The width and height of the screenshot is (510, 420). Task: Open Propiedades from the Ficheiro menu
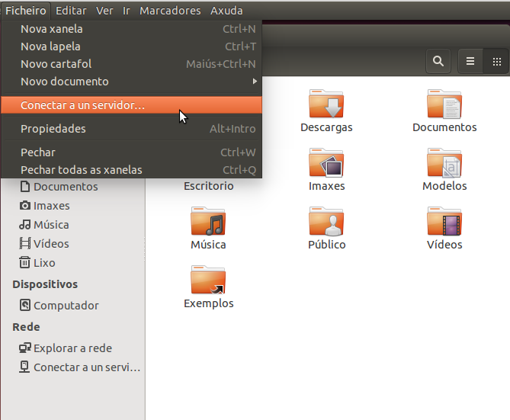click(131, 129)
